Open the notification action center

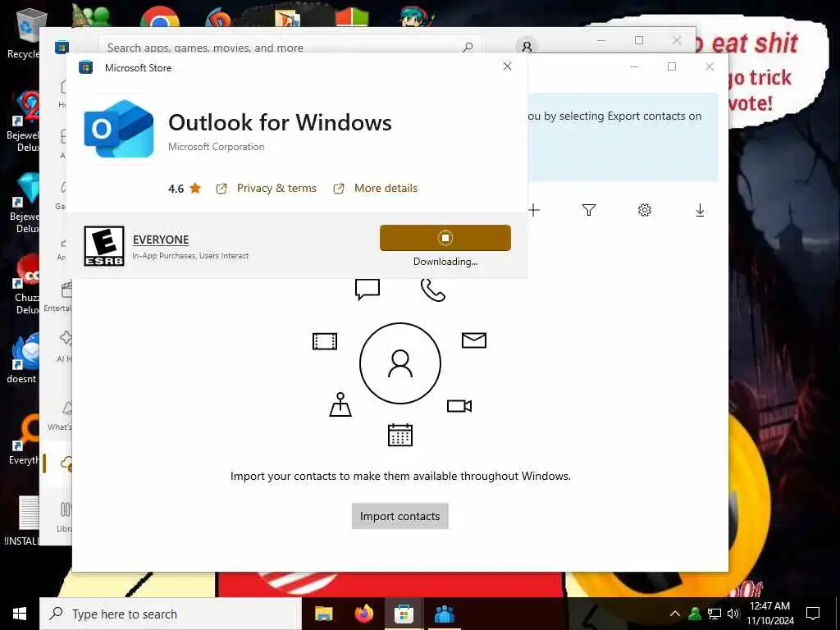(813, 614)
